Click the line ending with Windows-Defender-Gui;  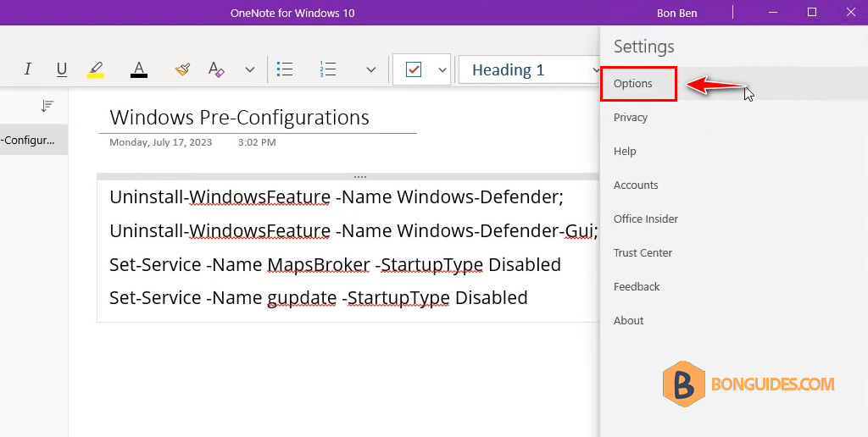pyautogui.click(x=353, y=230)
